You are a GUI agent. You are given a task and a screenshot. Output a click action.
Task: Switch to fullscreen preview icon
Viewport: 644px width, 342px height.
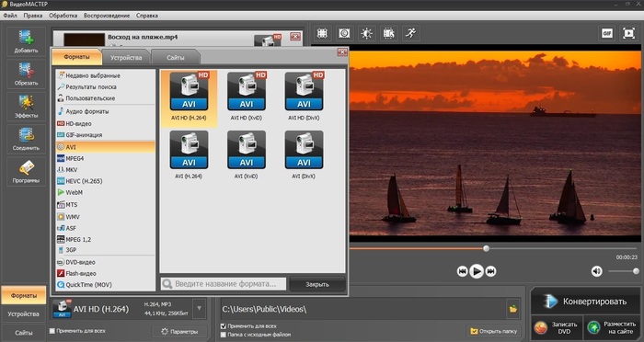[x=628, y=33]
